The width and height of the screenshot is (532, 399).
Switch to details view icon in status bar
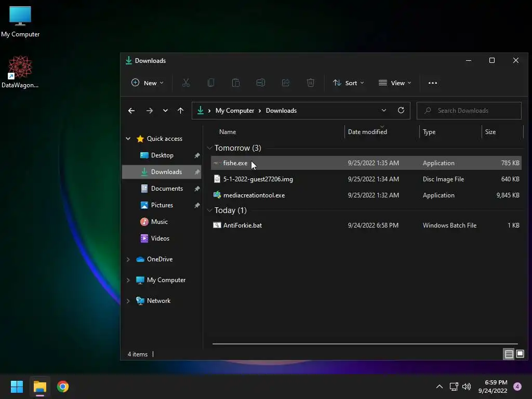(509, 354)
